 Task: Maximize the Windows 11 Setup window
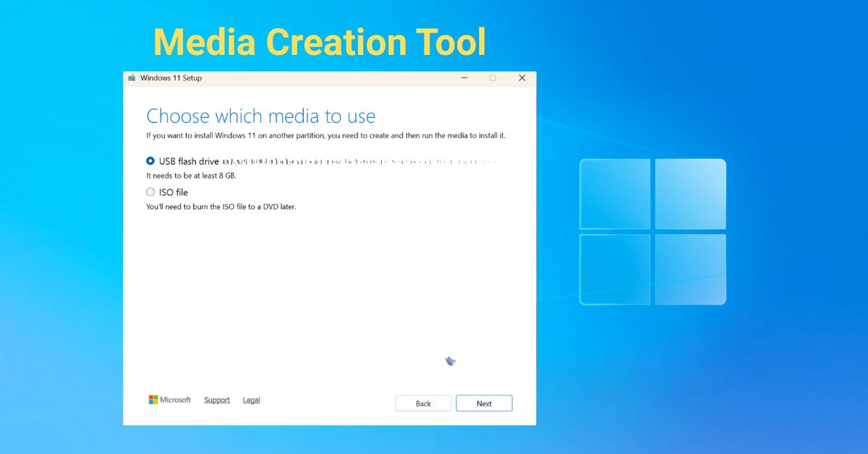coord(493,77)
